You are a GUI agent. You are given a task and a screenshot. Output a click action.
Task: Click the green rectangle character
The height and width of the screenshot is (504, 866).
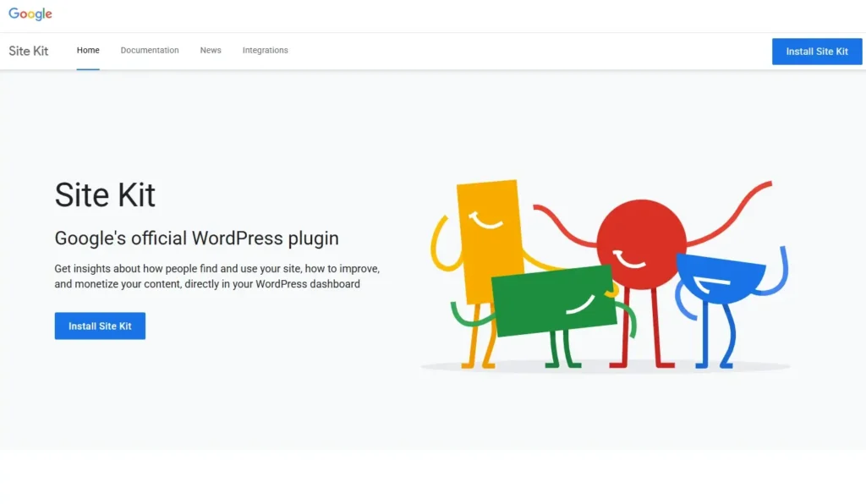(554, 300)
